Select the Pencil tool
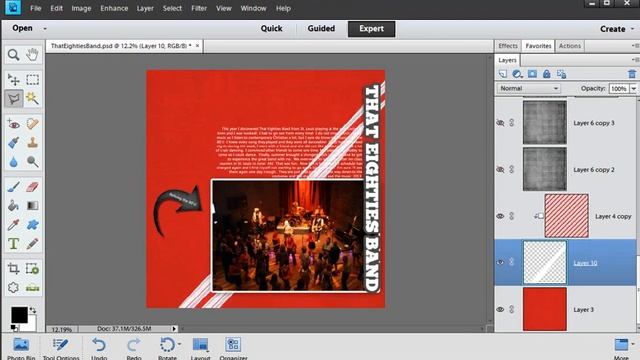This screenshot has width=640, height=360. click(32, 244)
